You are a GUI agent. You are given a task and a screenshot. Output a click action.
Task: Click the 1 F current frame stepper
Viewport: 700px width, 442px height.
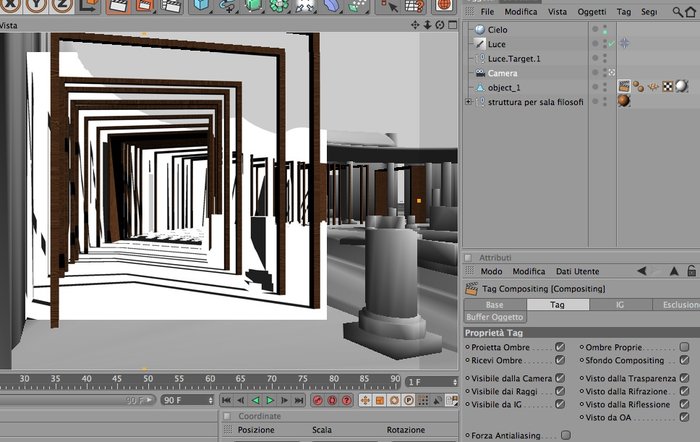point(454,382)
